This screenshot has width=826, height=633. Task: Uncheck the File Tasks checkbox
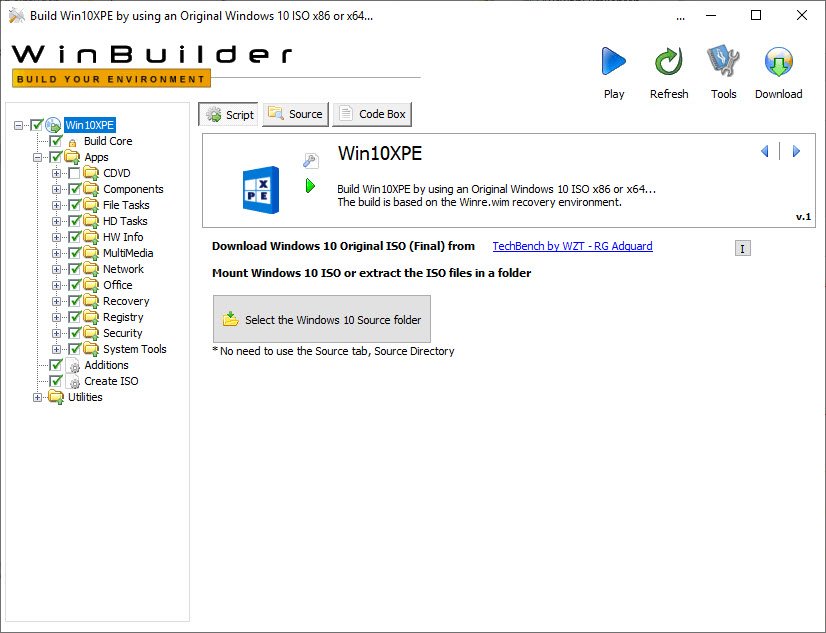point(75,205)
